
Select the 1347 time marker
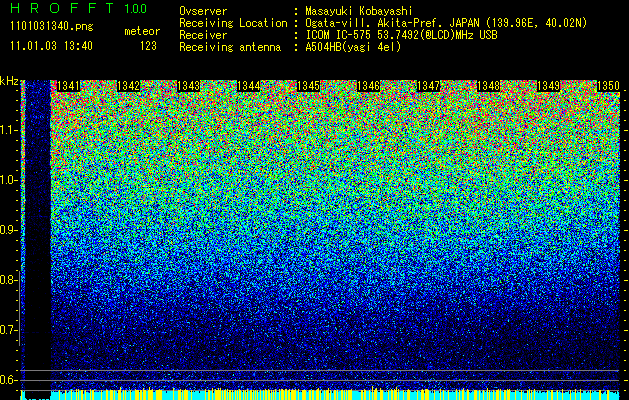(428, 86)
